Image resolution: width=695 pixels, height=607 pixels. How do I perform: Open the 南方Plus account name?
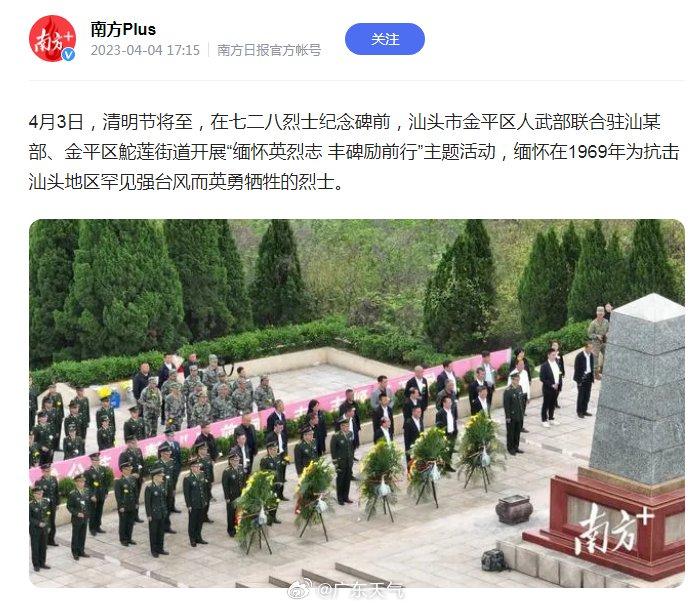coord(123,29)
